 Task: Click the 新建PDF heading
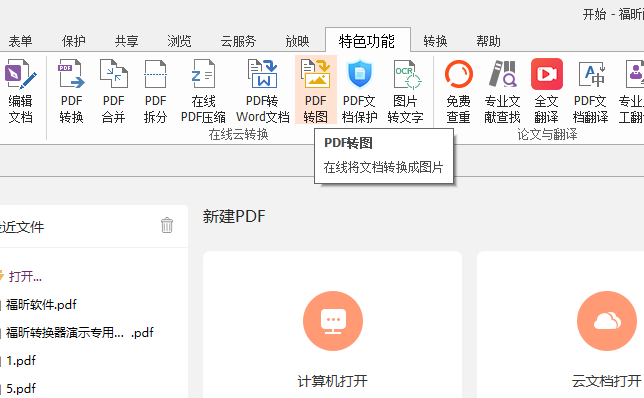tap(234, 216)
